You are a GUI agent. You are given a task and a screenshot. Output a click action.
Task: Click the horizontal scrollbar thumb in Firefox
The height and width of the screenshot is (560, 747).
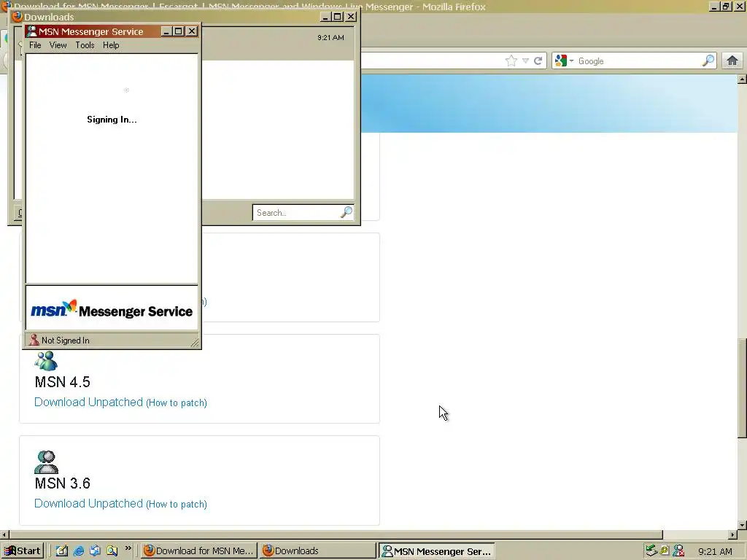click(336, 534)
